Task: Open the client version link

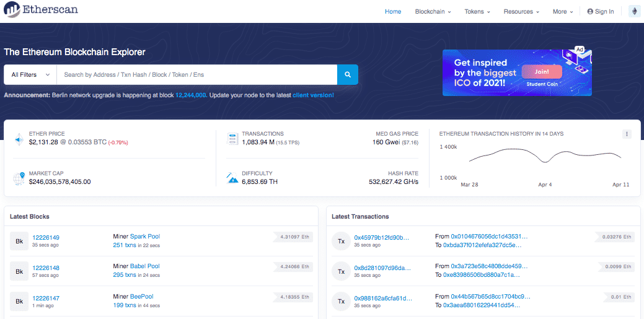Action: click(313, 95)
